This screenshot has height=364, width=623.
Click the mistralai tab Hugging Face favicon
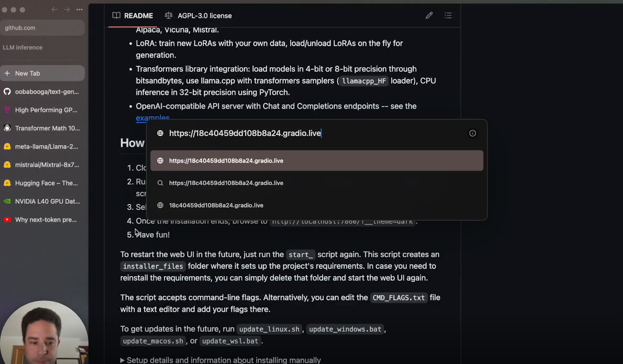(7, 165)
